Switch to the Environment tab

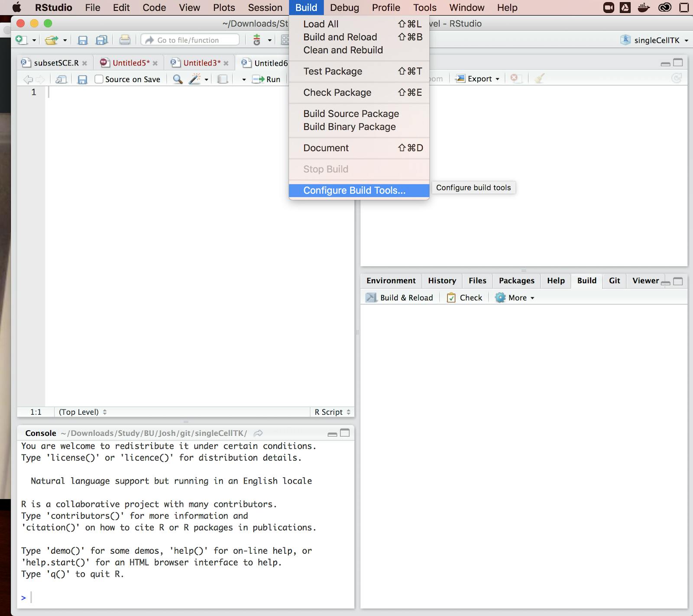[391, 281]
